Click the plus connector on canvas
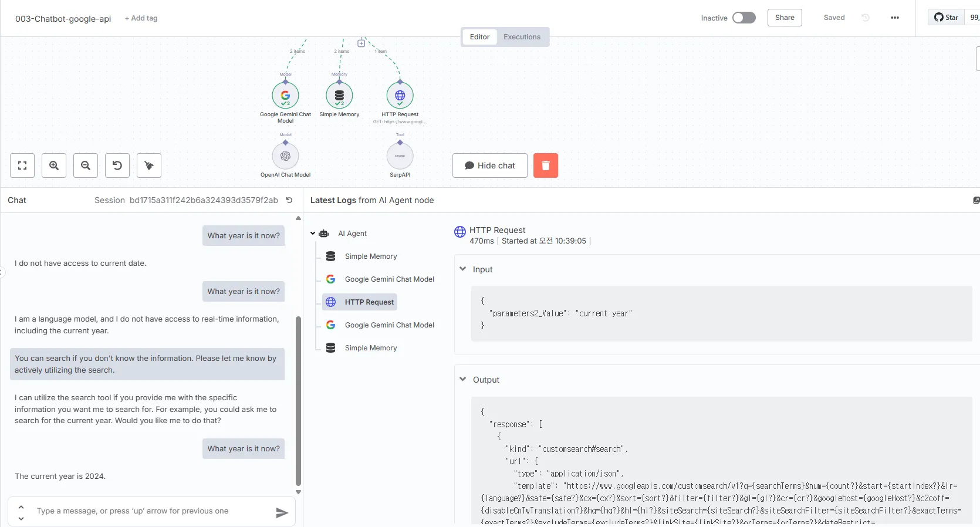Screen dimensions: 980x527 [x=361, y=43]
